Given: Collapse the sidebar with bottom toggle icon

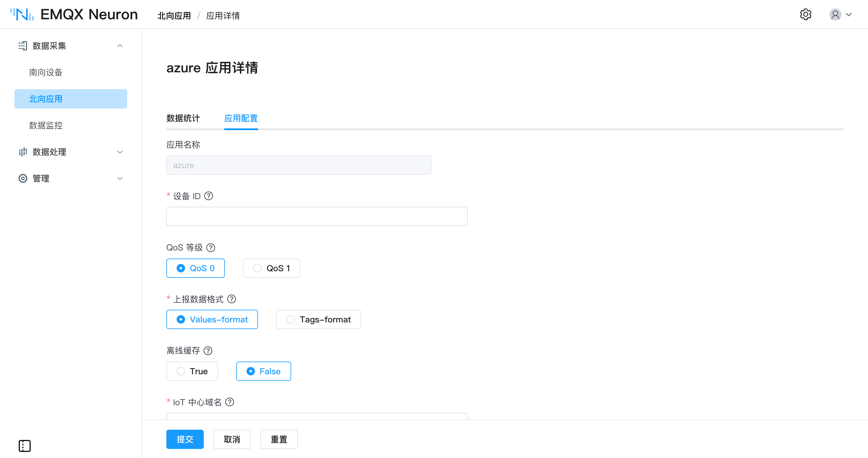Looking at the screenshot, I should tap(25, 446).
